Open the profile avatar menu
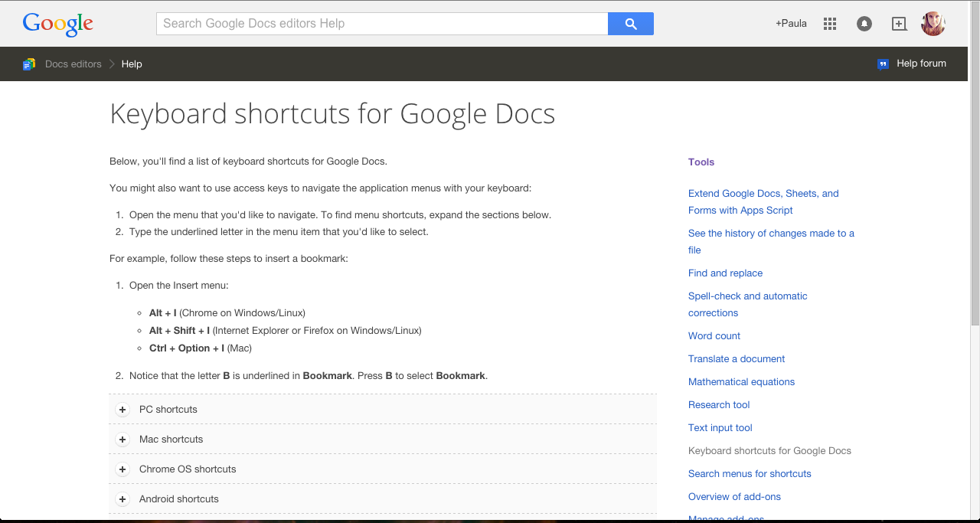Viewport: 980px width, 523px height. [x=933, y=24]
